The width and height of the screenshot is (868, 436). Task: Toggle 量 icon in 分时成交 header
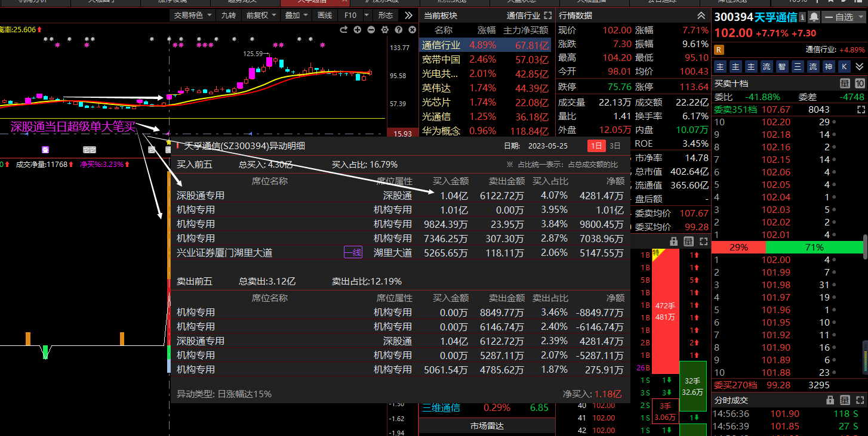845,400
